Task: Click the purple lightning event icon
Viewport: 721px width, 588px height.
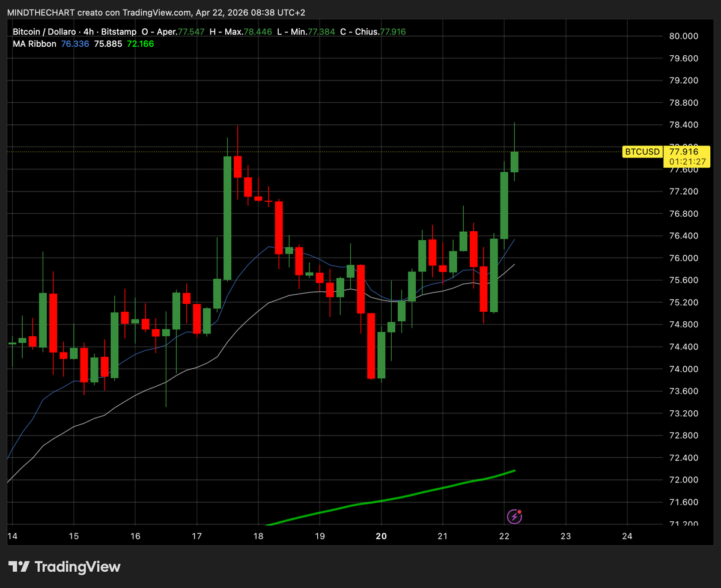Action: click(x=514, y=516)
